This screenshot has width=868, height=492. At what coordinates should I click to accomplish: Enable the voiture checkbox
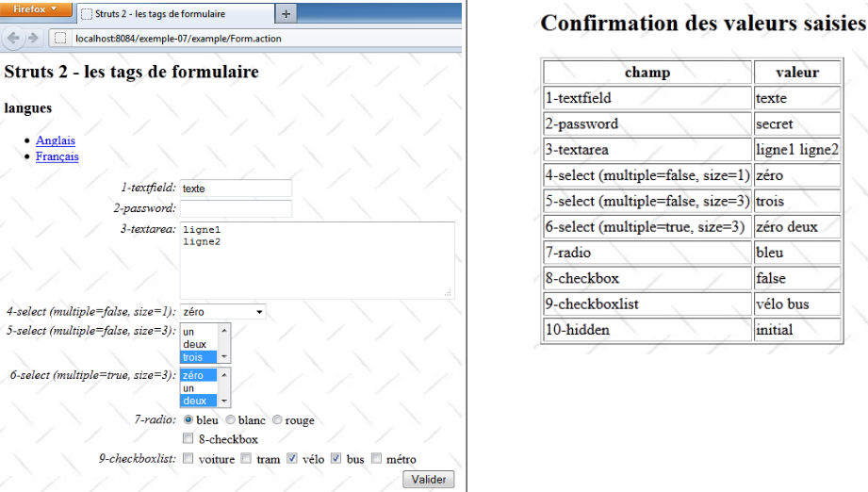point(188,459)
